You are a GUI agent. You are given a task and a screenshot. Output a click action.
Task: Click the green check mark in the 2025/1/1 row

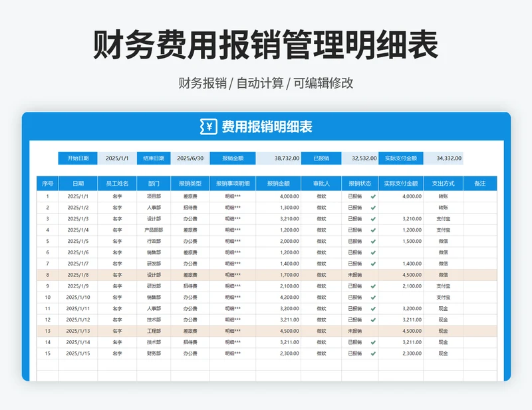point(373,196)
